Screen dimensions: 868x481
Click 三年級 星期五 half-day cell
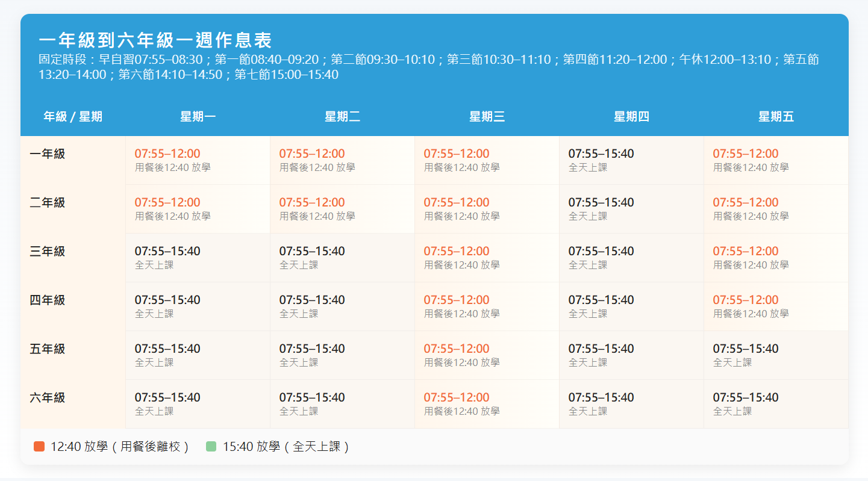776,258
